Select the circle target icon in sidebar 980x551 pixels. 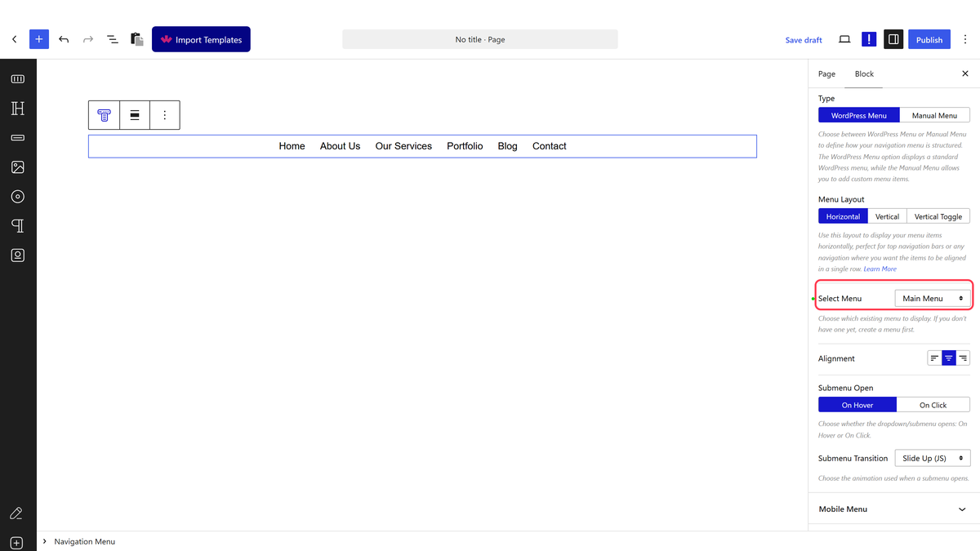(x=18, y=197)
